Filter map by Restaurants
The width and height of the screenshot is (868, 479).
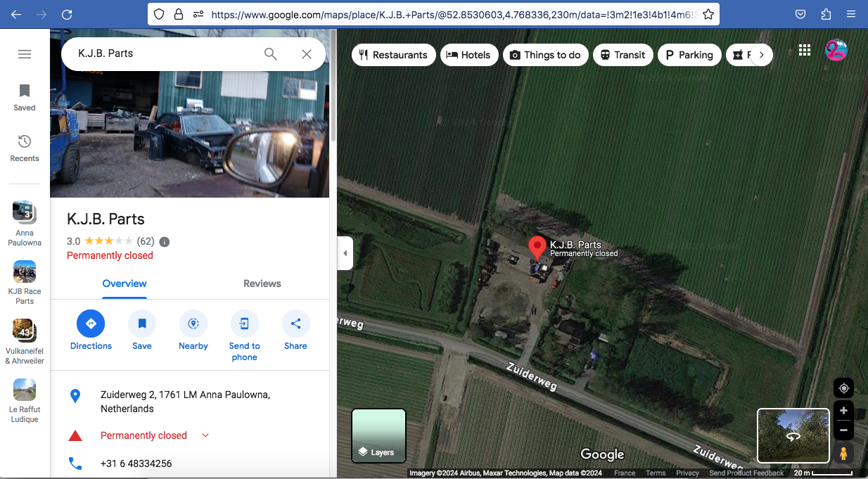click(391, 55)
